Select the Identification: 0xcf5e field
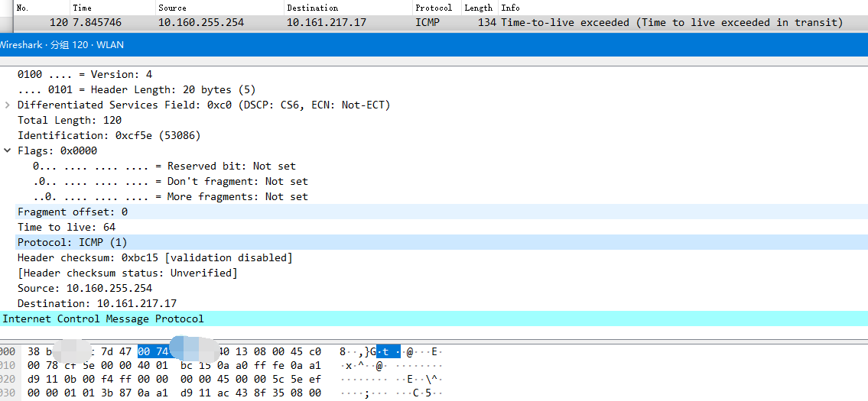 109,135
